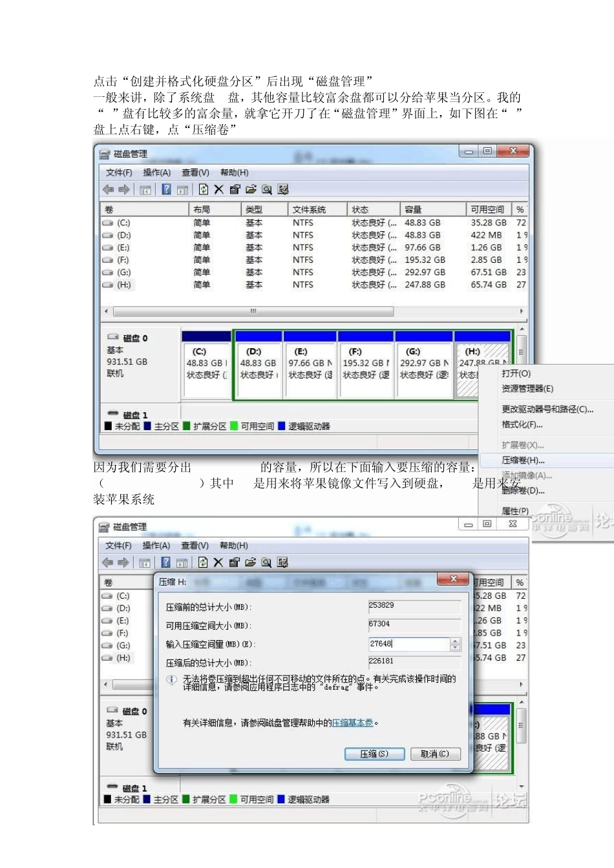Decrease shrink amount with the down spinner
This screenshot has width=614, height=868.
[x=455, y=647]
